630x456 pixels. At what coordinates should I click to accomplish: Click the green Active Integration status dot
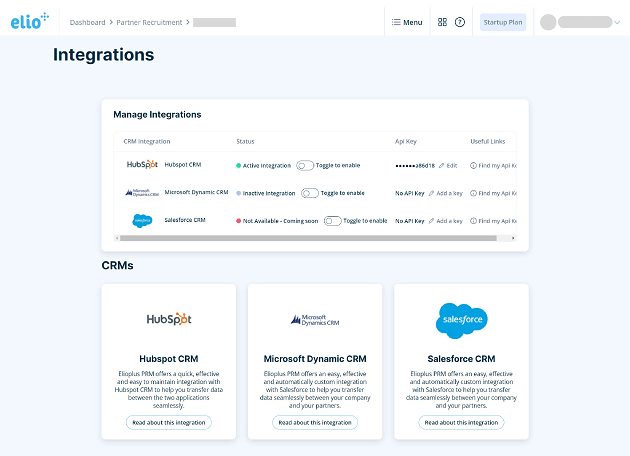pyautogui.click(x=238, y=166)
